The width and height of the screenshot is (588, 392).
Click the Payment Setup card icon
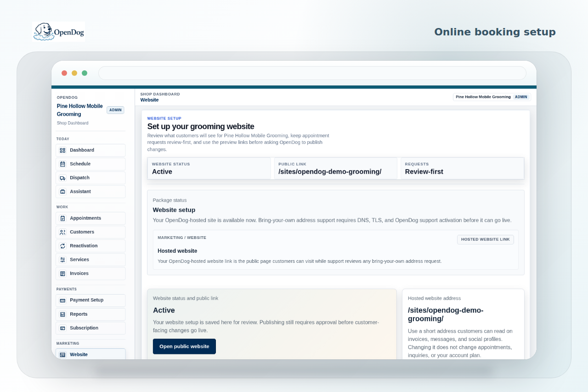(x=62, y=300)
